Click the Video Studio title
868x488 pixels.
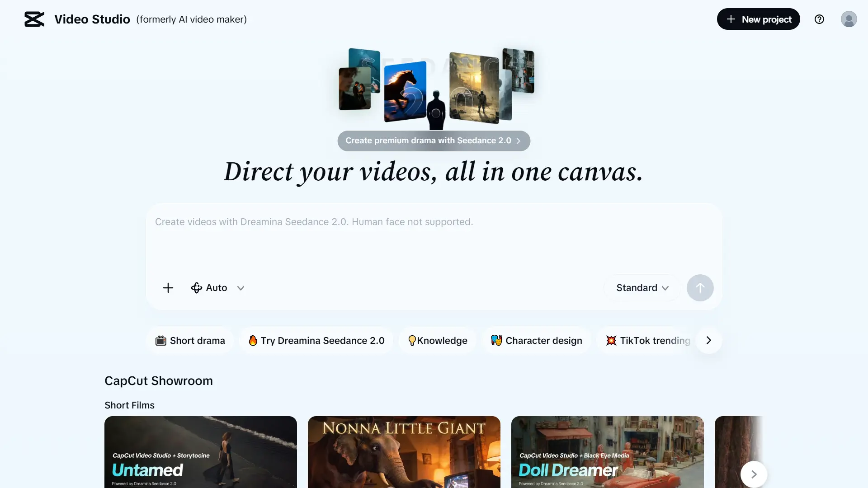pyautogui.click(x=92, y=19)
